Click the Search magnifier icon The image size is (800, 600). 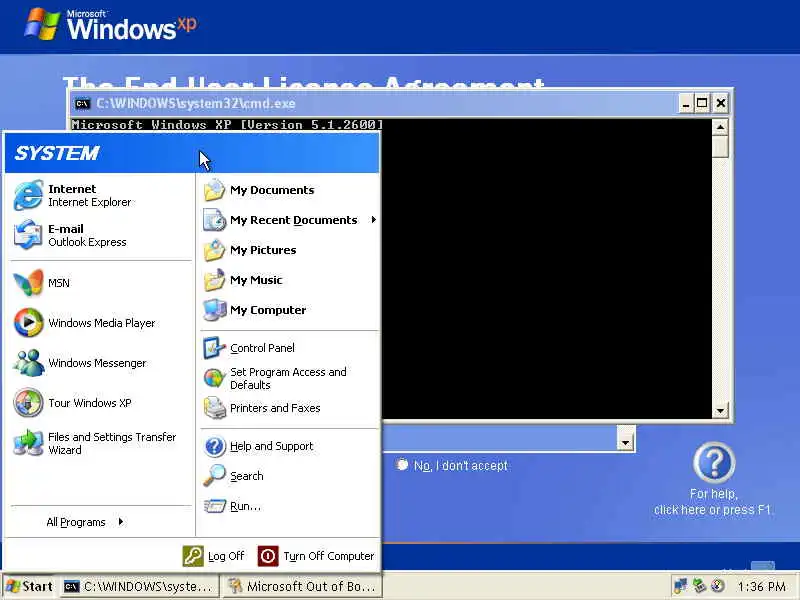click(x=214, y=476)
